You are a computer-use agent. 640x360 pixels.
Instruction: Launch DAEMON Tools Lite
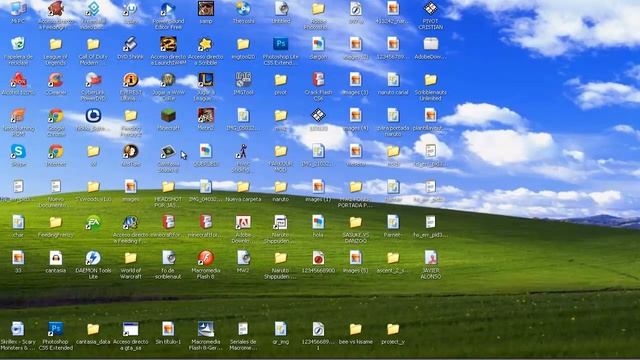pos(93,258)
